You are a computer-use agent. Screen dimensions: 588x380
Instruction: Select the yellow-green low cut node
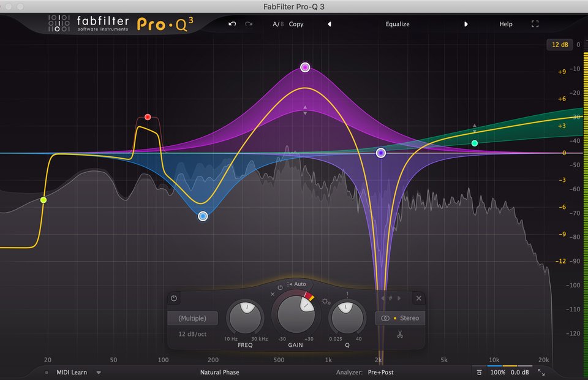[43, 200]
